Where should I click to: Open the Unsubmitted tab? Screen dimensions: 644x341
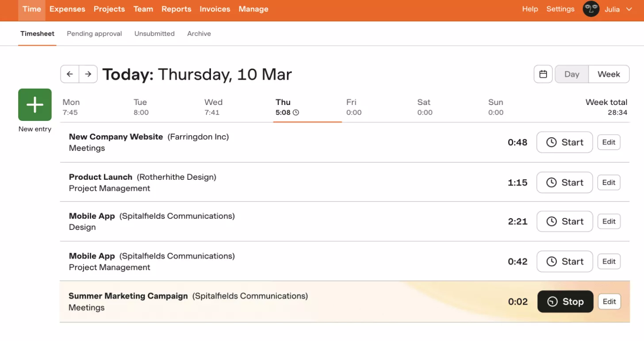(154, 34)
